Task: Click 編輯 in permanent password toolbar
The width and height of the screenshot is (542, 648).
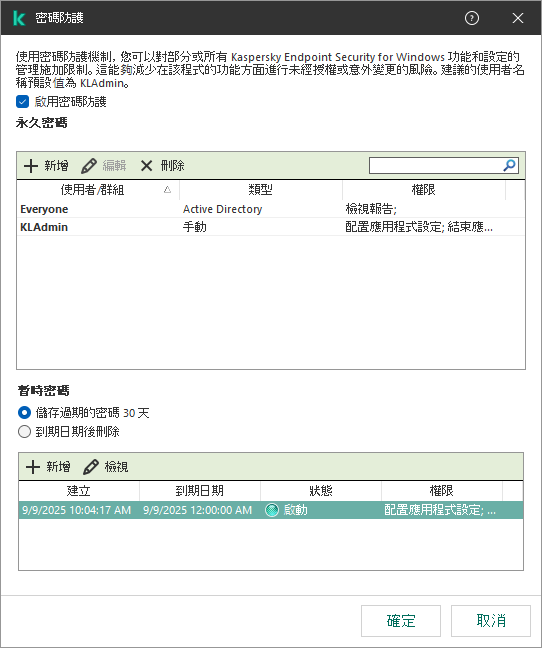Action: click(104, 166)
